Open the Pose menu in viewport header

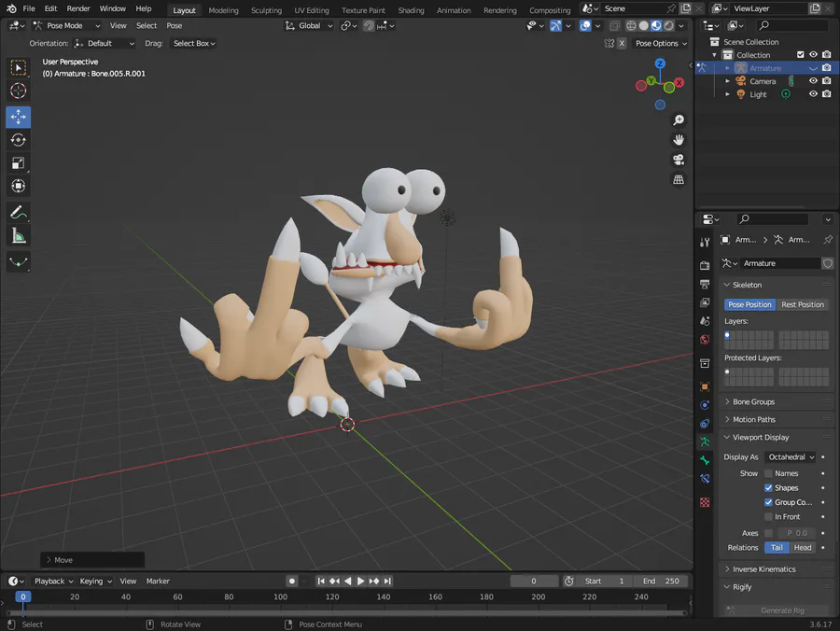[175, 26]
